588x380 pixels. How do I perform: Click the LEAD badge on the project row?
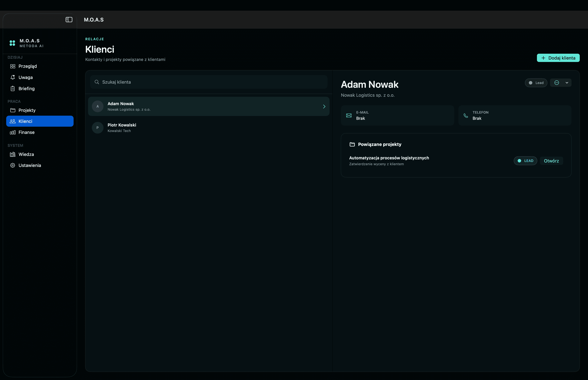click(525, 161)
